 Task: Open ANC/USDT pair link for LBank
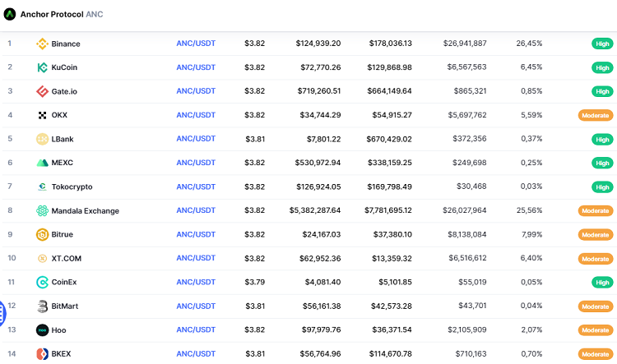196,139
